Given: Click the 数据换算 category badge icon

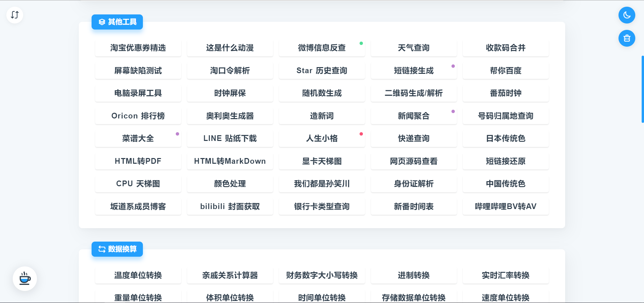Looking at the screenshot, I should pyautogui.click(x=102, y=249).
